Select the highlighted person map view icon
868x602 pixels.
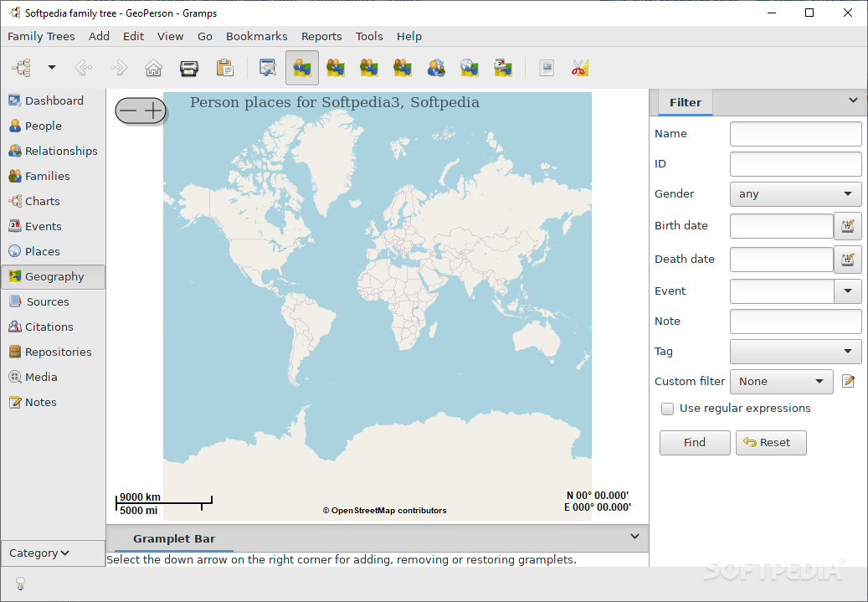click(x=302, y=68)
